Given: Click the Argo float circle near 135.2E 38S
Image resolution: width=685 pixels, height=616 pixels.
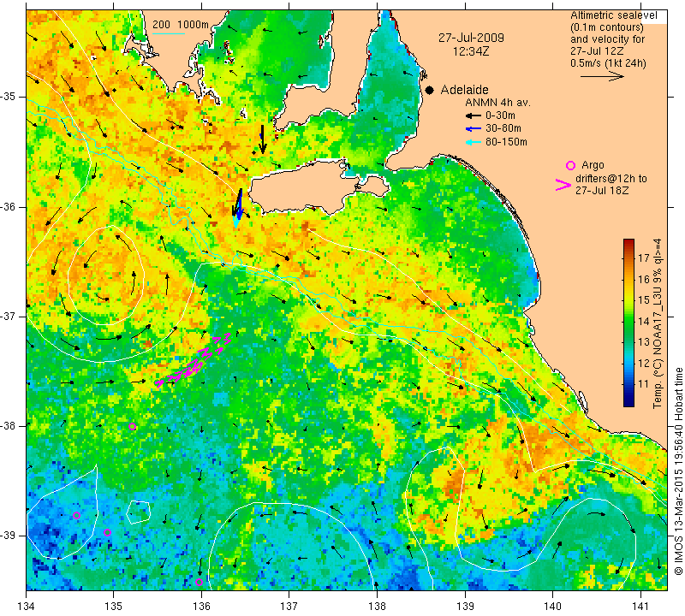Looking at the screenshot, I should 133,427.
